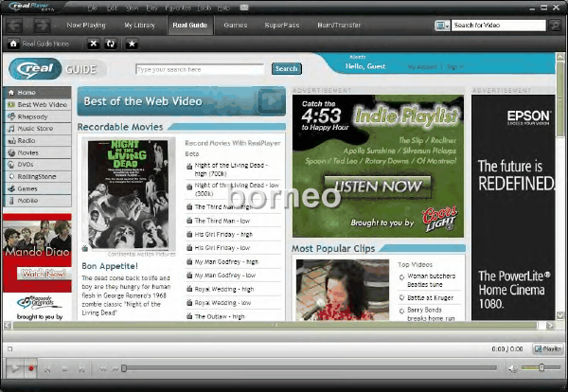Click the My Account link

coord(422,67)
